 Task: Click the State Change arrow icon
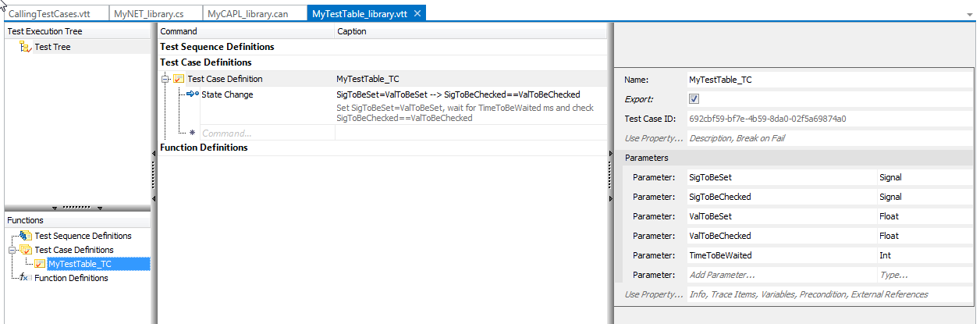[193, 94]
